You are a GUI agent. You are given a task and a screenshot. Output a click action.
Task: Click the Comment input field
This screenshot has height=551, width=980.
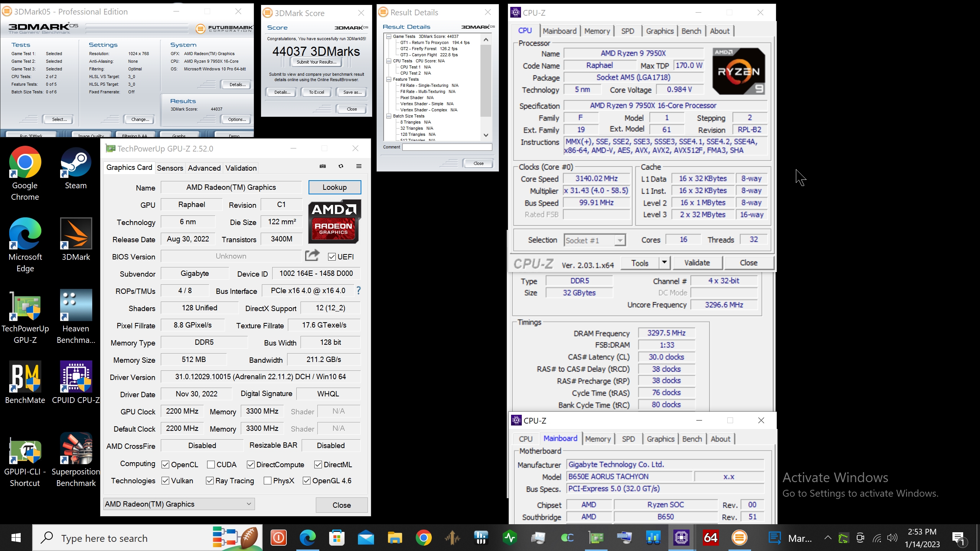click(447, 147)
